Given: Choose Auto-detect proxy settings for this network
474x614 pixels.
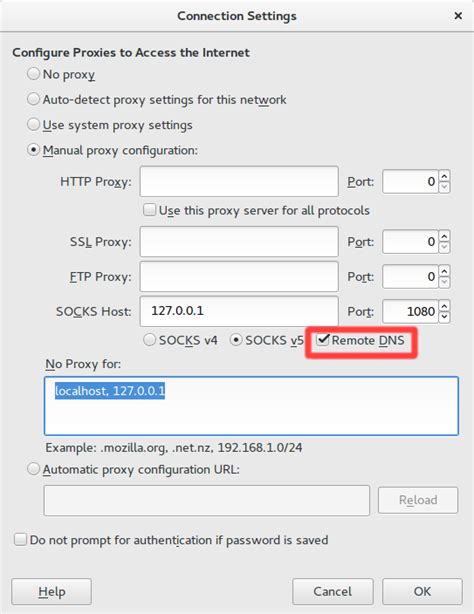Looking at the screenshot, I should click(34, 99).
